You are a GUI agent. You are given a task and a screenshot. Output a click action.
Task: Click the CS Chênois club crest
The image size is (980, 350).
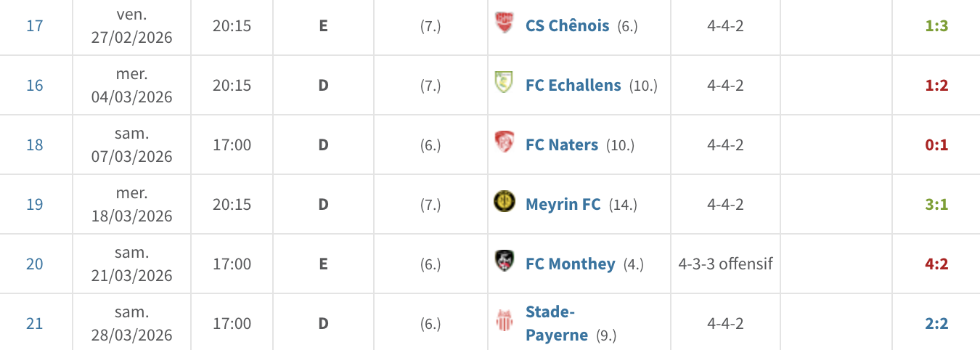click(x=503, y=23)
